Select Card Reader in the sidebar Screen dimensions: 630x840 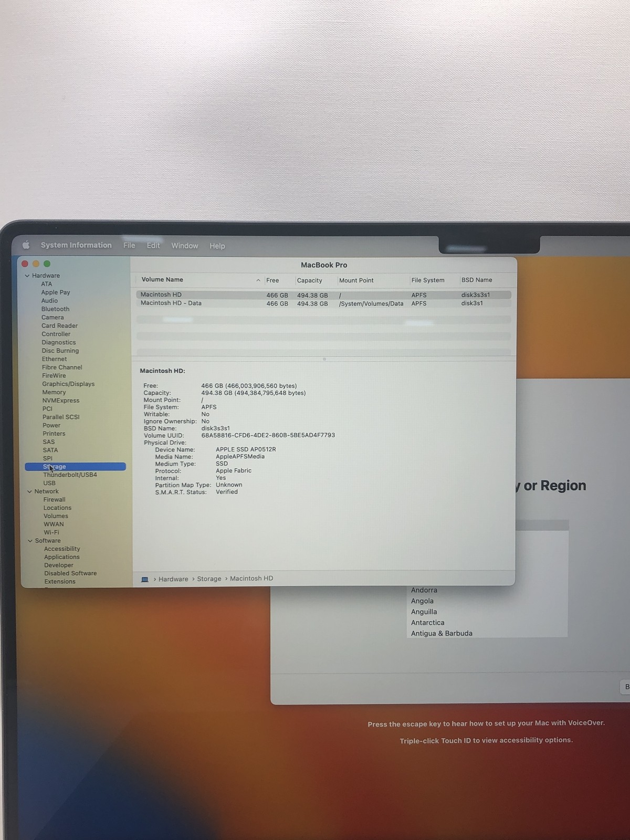(59, 325)
